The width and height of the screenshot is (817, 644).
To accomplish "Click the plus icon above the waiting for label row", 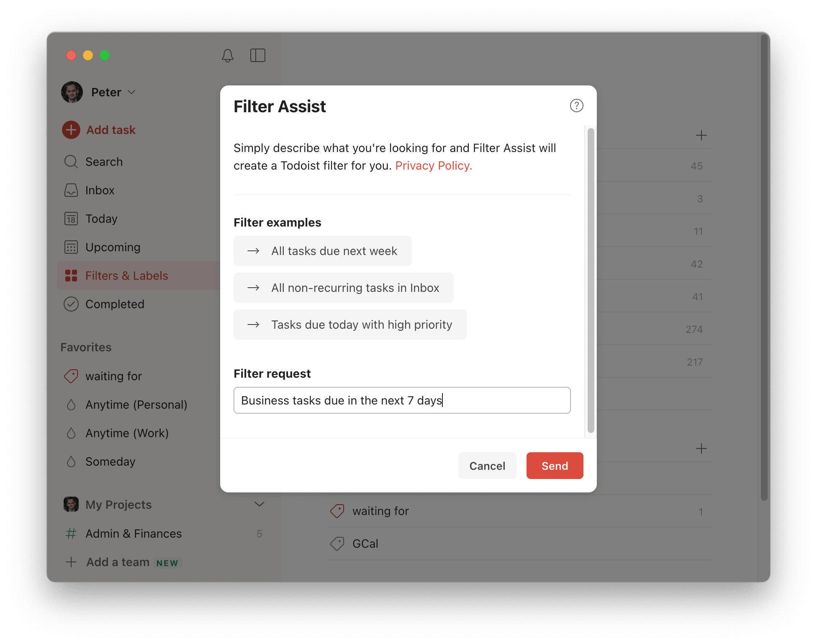I will pyautogui.click(x=701, y=448).
